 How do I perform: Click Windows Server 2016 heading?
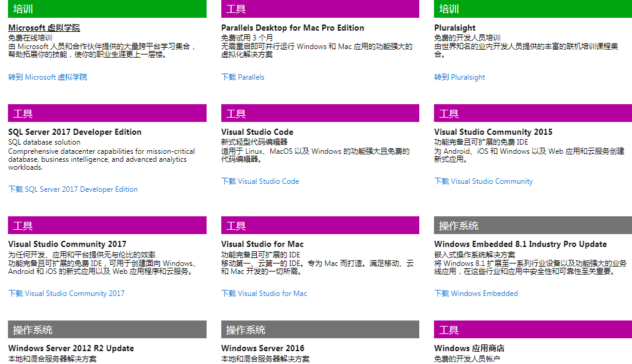[x=263, y=348]
